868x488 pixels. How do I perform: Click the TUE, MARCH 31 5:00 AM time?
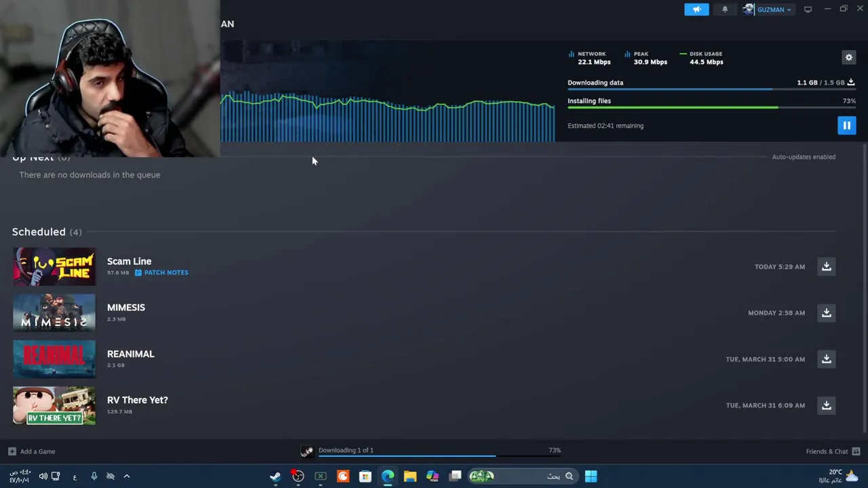(766, 359)
